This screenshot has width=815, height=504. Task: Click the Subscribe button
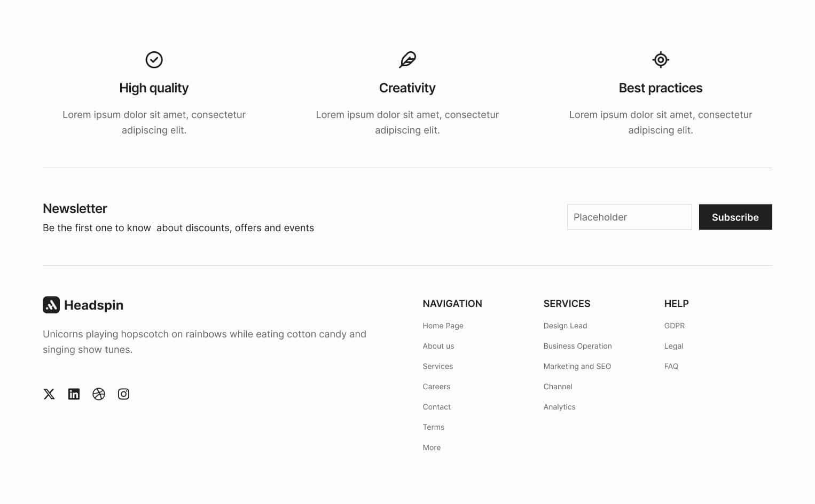coord(735,217)
